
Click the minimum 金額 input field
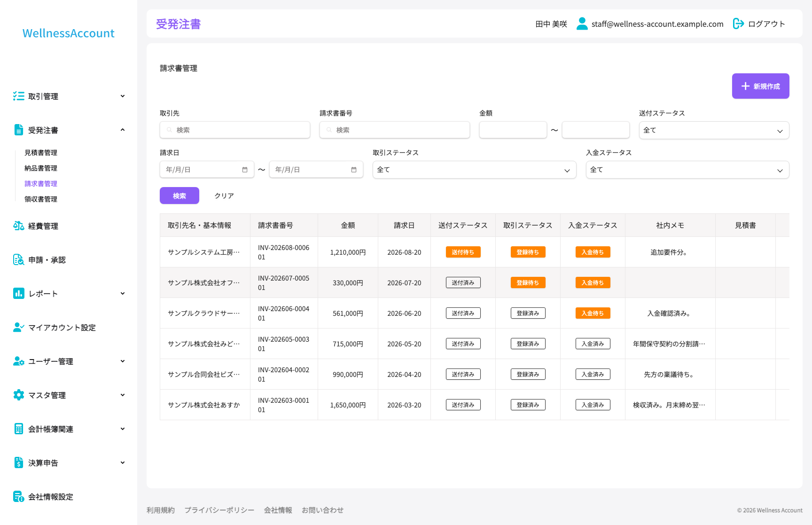point(513,130)
